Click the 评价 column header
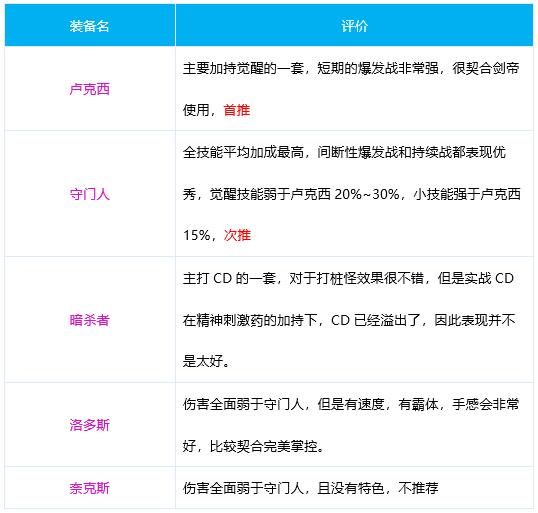This screenshot has height=513, width=538. [354, 26]
